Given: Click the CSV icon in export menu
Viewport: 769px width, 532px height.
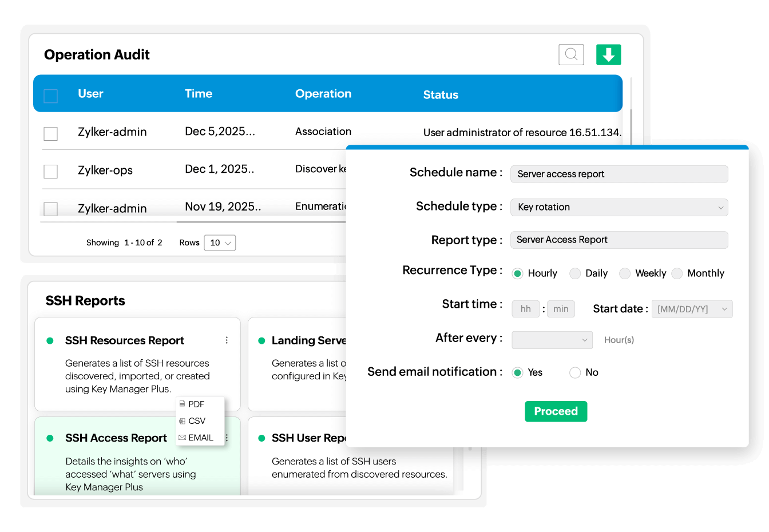Looking at the screenshot, I should point(182,421).
